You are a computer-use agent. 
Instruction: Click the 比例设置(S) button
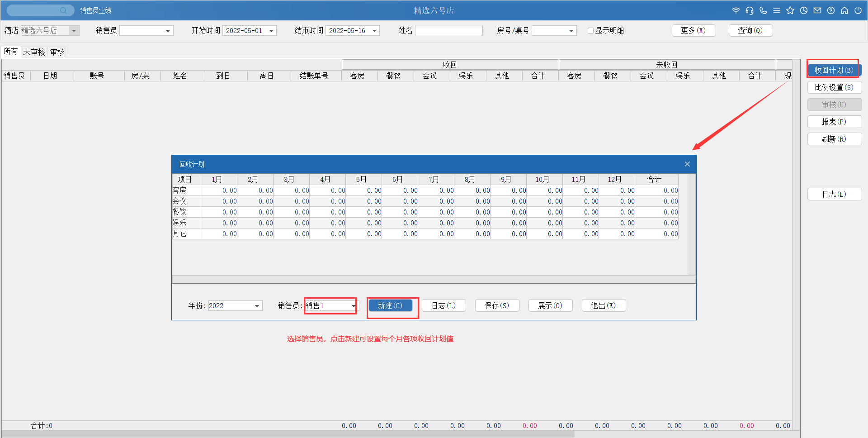tap(834, 87)
